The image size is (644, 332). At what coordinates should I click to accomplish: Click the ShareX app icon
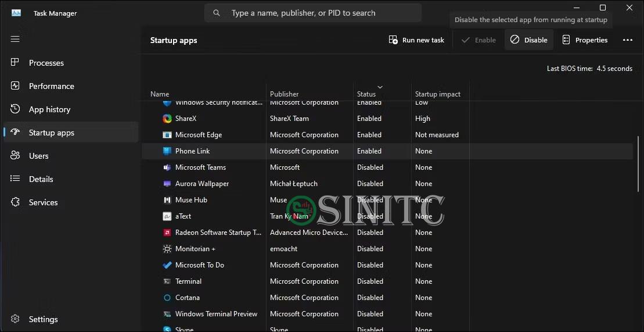167,119
